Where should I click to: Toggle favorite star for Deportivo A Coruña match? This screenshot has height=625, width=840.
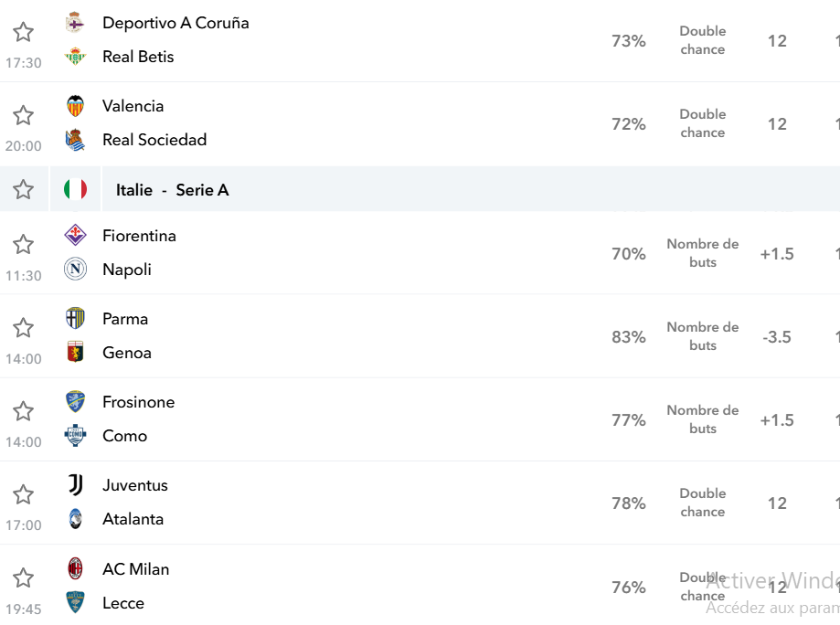coord(23,32)
